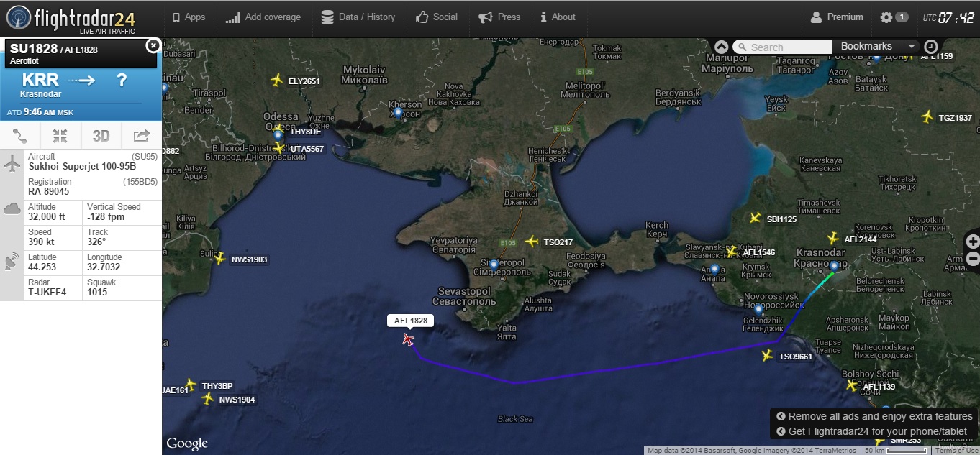
Task: Toggle the UTC clock display
Action: click(948, 17)
